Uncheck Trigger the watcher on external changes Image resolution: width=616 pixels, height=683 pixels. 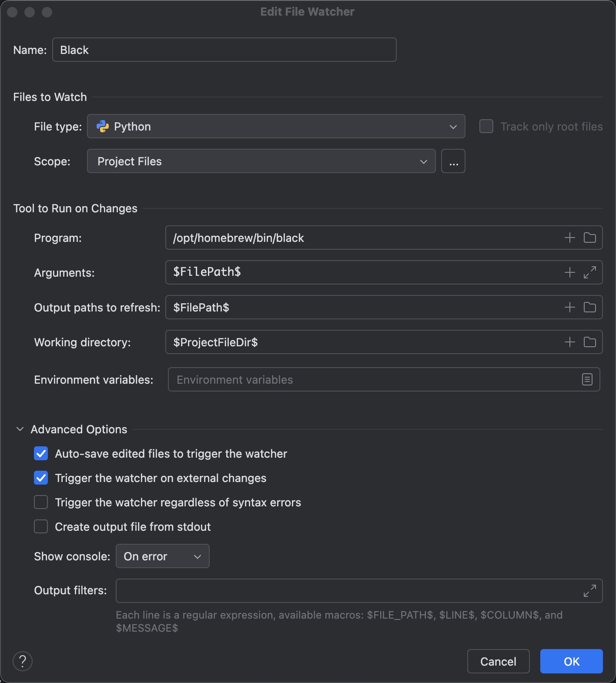pos(41,478)
